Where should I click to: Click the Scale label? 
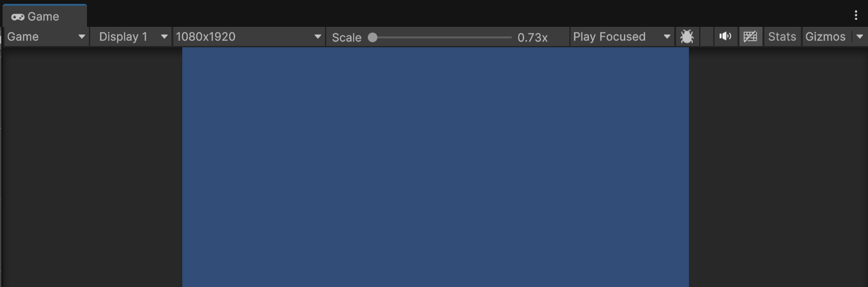pos(347,37)
